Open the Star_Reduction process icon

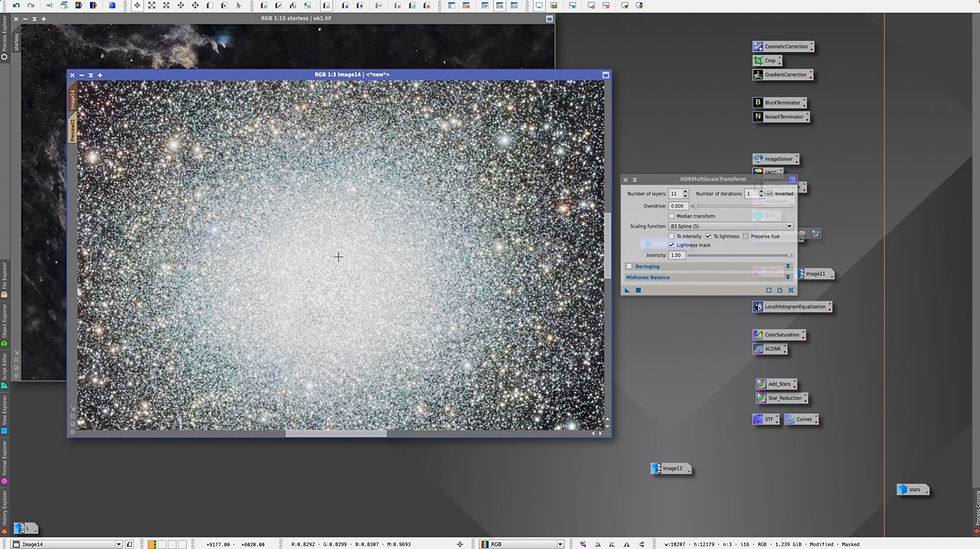point(782,398)
